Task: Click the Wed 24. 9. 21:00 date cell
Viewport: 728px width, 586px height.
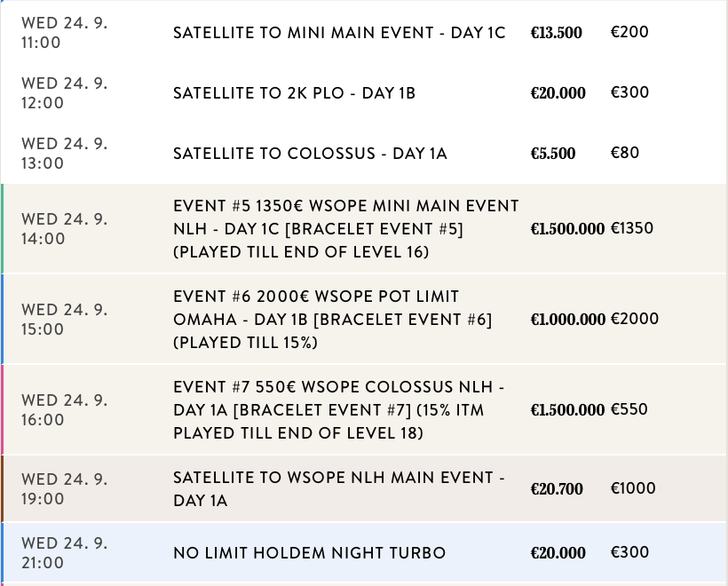Action: point(64,552)
